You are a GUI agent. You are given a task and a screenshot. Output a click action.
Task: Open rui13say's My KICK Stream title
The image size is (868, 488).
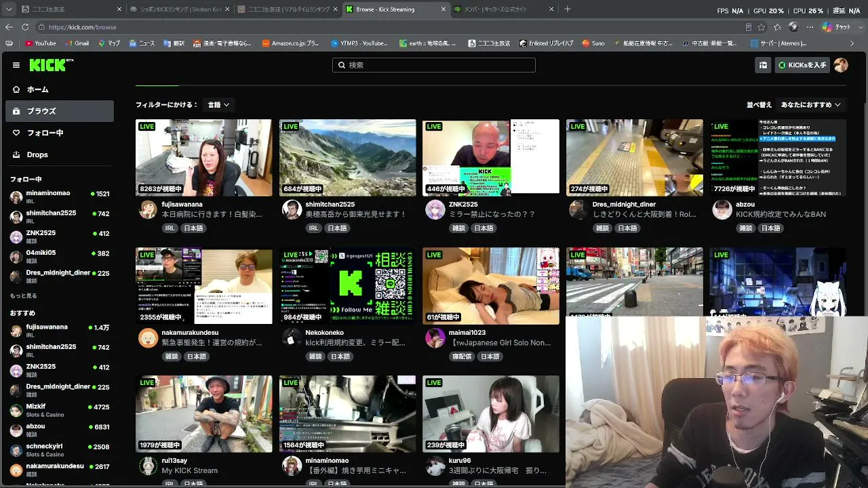click(190, 470)
